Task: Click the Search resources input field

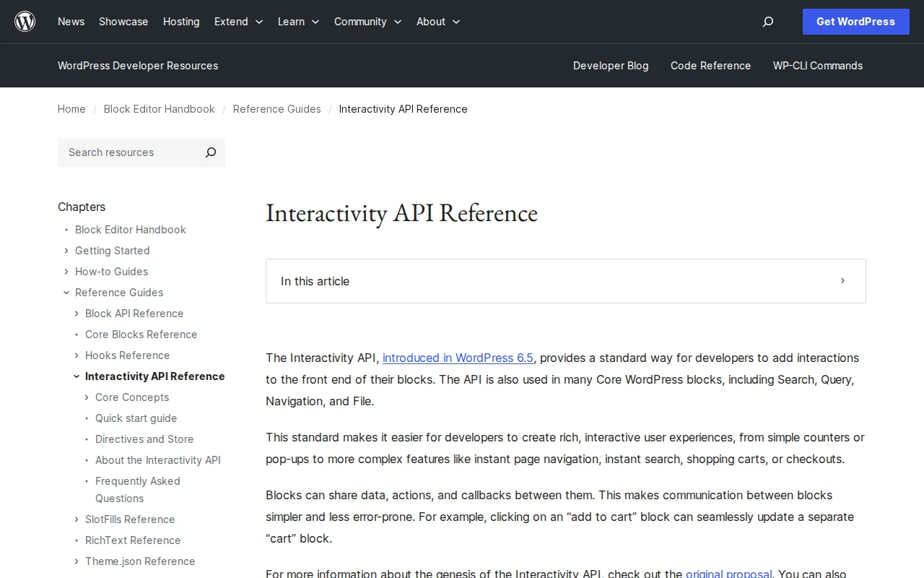Action: (123, 152)
